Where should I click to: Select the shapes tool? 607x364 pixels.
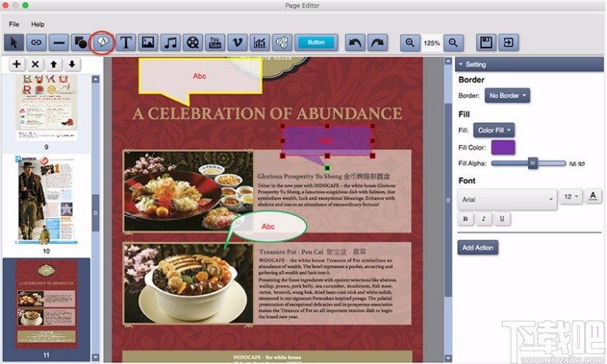tap(80, 43)
